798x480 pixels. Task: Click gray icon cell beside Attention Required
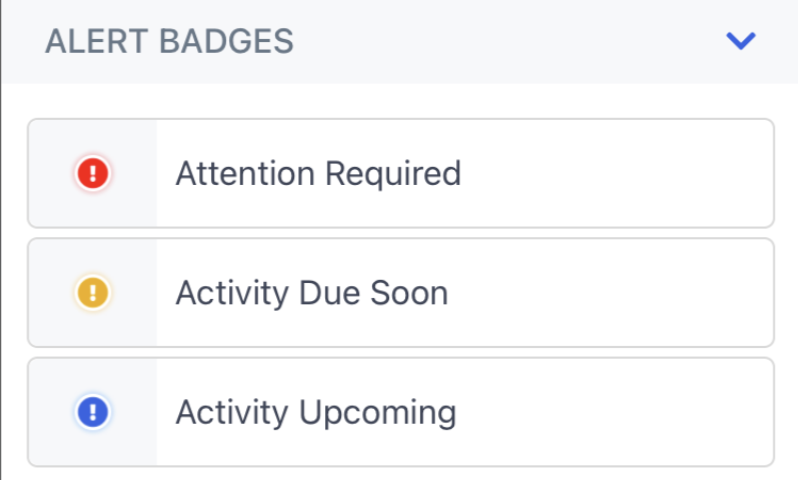93,173
